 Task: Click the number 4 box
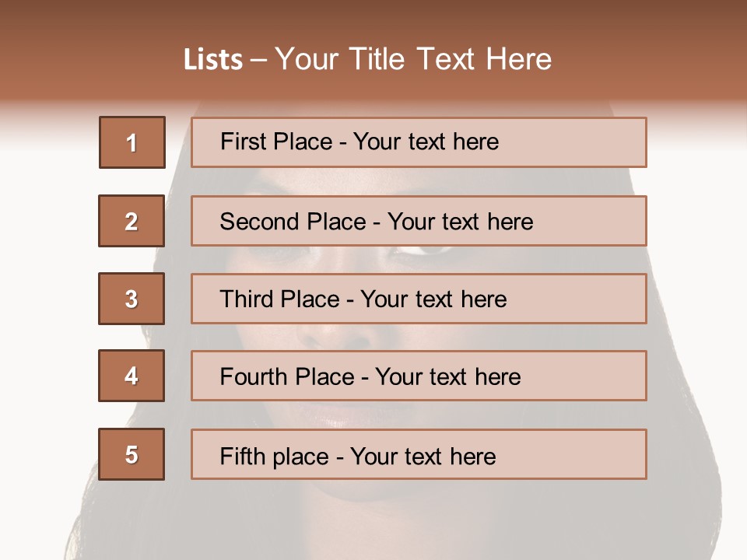coord(132,376)
